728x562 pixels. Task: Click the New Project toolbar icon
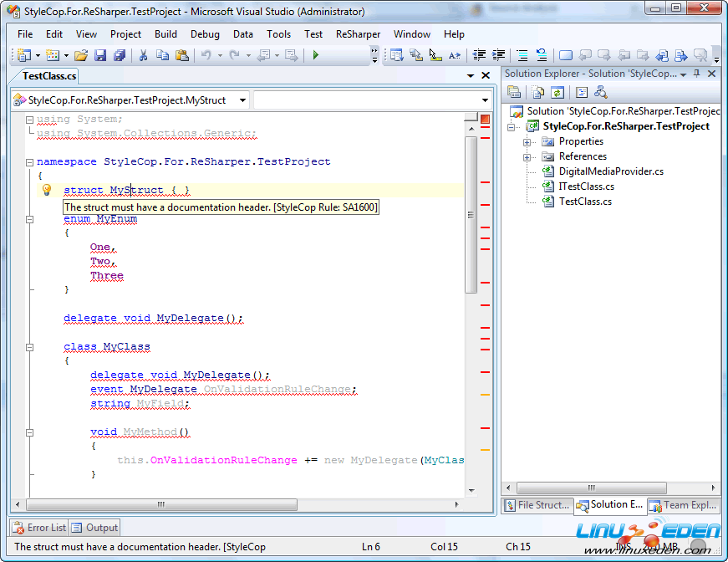click(23, 55)
